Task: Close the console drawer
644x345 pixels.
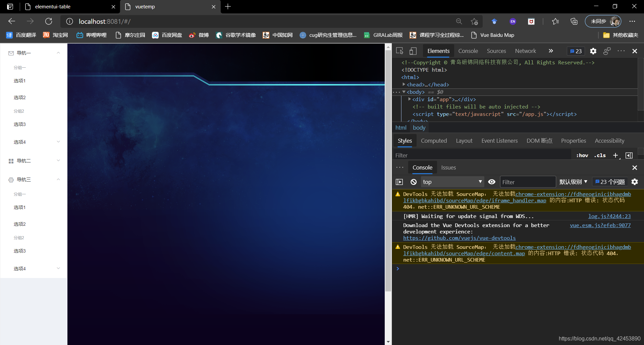Action: (x=635, y=167)
